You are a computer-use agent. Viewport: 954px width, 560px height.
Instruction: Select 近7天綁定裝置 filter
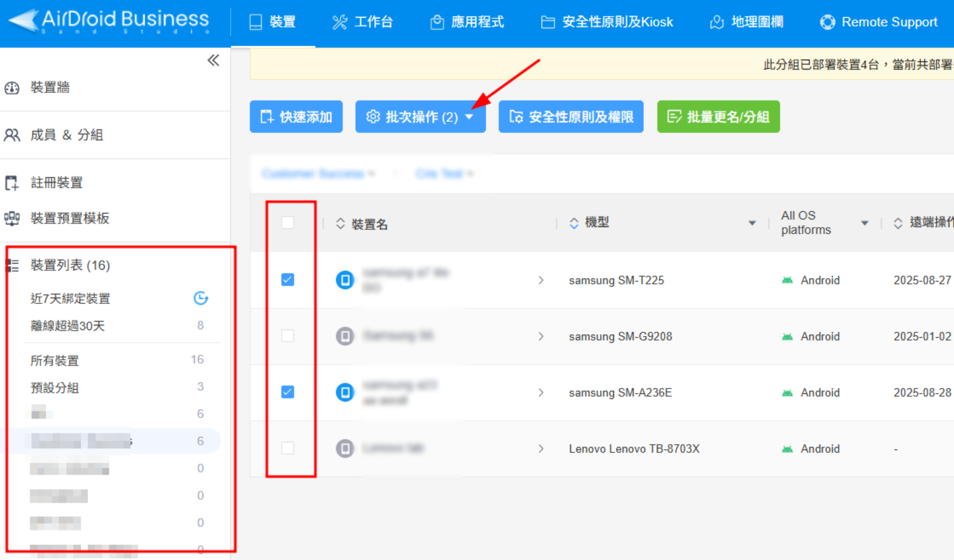pos(70,299)
